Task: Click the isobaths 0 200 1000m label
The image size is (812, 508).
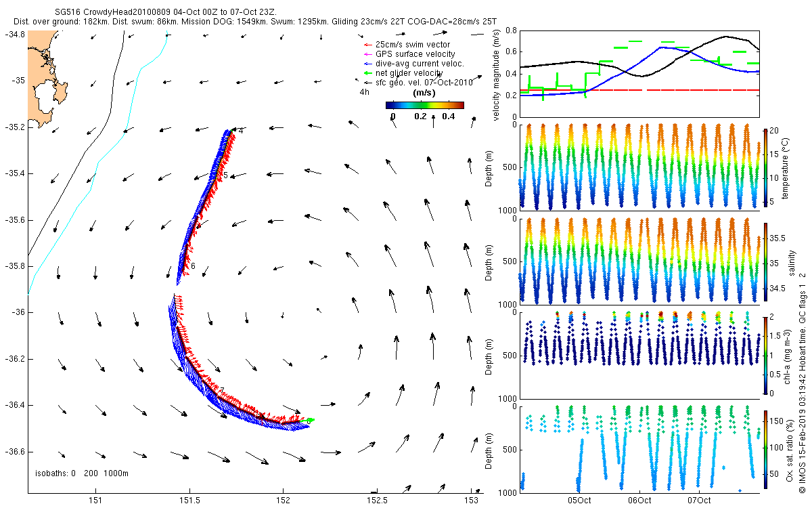Action: [x=81, y=473]
